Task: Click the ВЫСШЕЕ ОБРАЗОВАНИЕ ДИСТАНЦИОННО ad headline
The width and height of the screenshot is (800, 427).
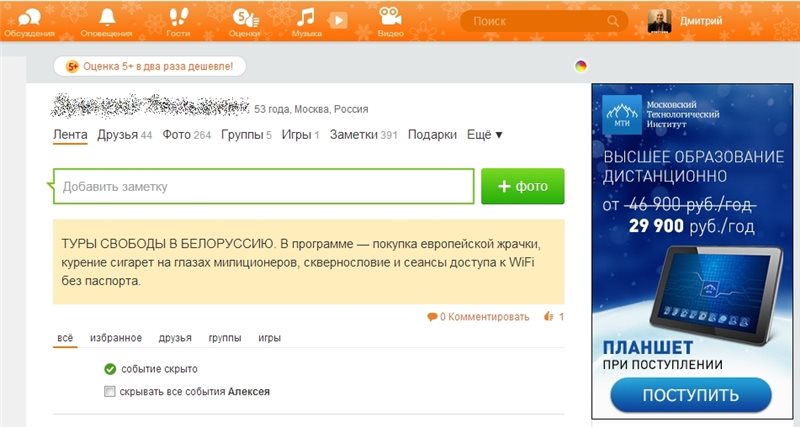Action: (x=694, y=166)
